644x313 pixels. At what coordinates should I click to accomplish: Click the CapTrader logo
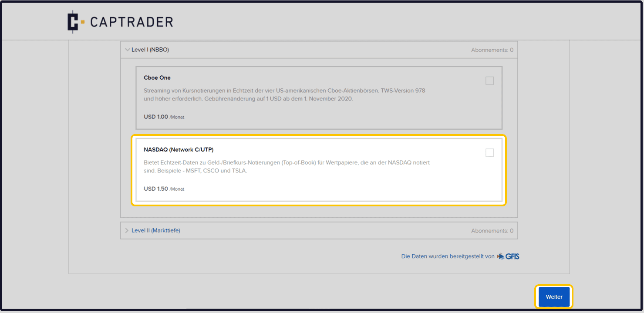[120, 22]
